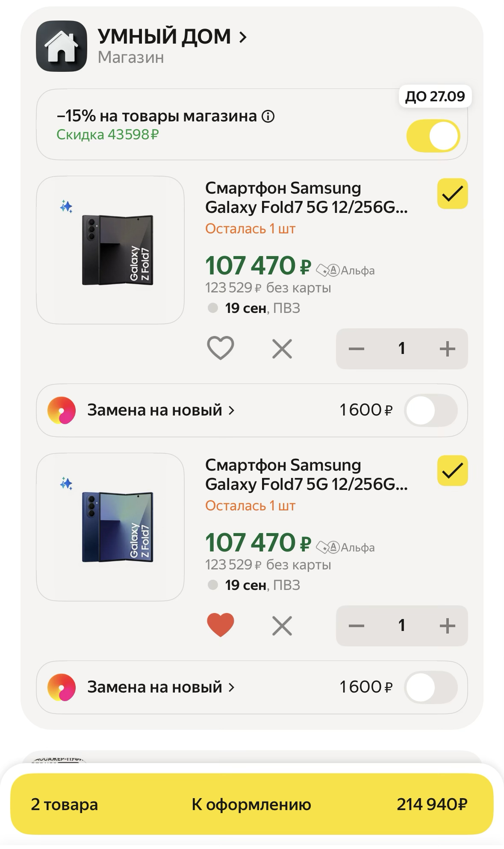
Task: Disable the −15% store discount switch
Action: (x=433, y=136)
